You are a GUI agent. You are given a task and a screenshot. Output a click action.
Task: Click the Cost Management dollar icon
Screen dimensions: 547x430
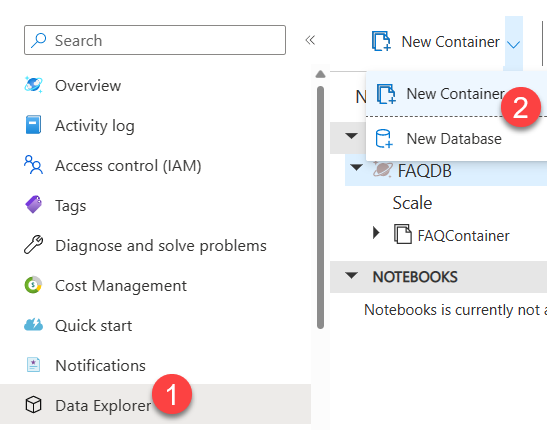pyautogui.click(x=33, y=285)
